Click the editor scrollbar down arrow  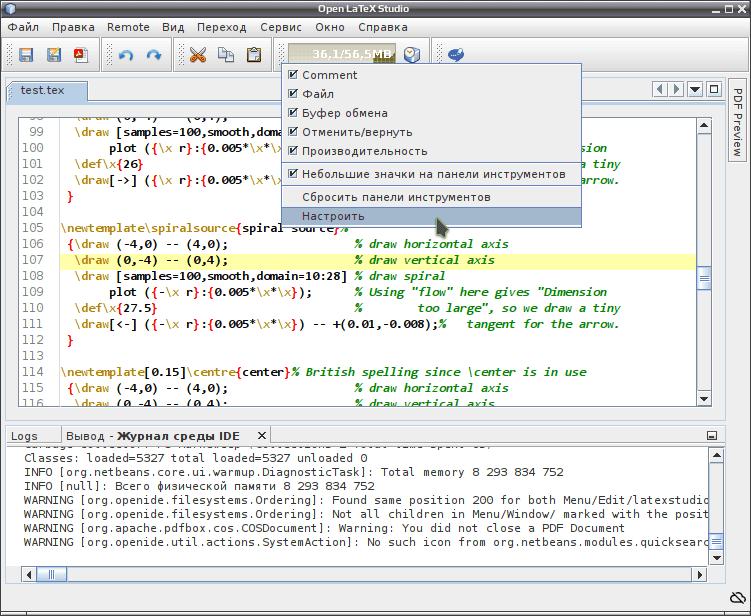[704, 398]
